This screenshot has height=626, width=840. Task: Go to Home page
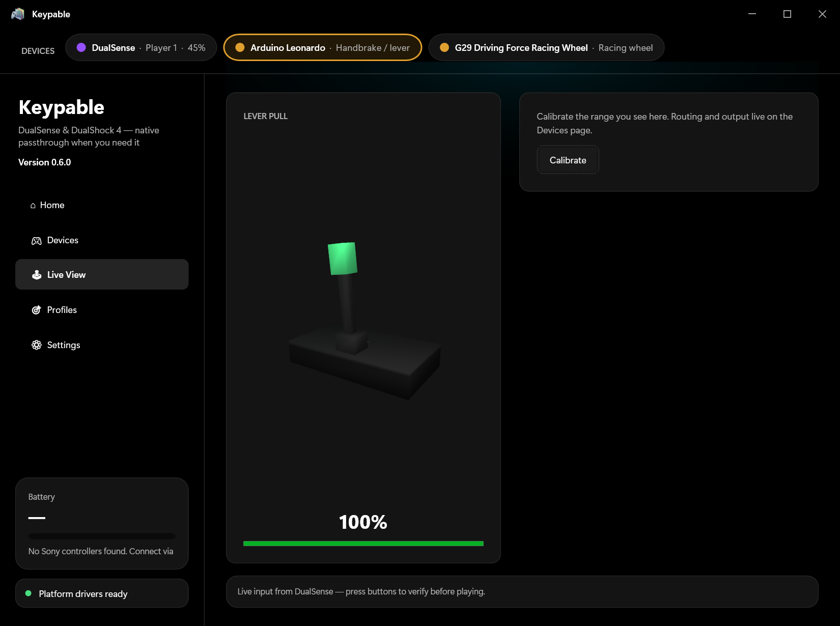(102, 205)
